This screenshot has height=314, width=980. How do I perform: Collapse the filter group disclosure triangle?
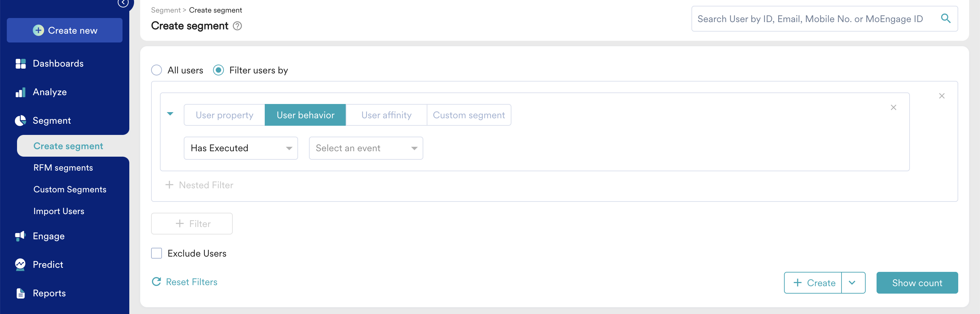pos(170,114)
